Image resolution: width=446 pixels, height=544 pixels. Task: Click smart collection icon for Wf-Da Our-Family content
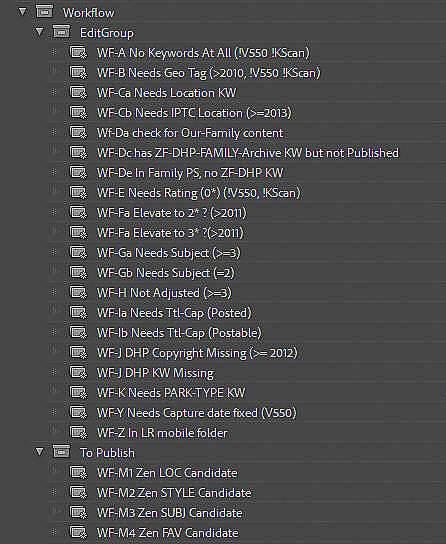[x=78, y=133]
